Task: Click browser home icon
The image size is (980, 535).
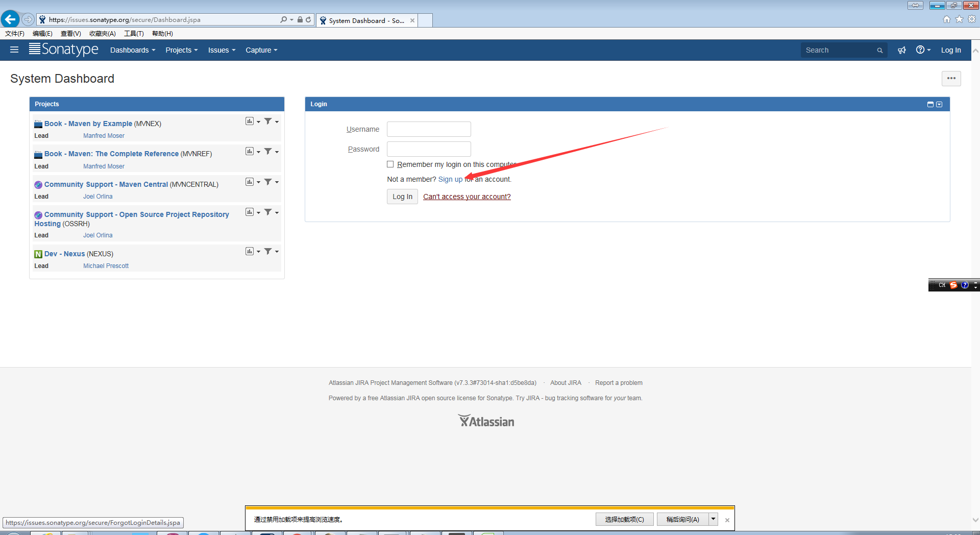Action: pyautogui.click(x=947, y=19)
